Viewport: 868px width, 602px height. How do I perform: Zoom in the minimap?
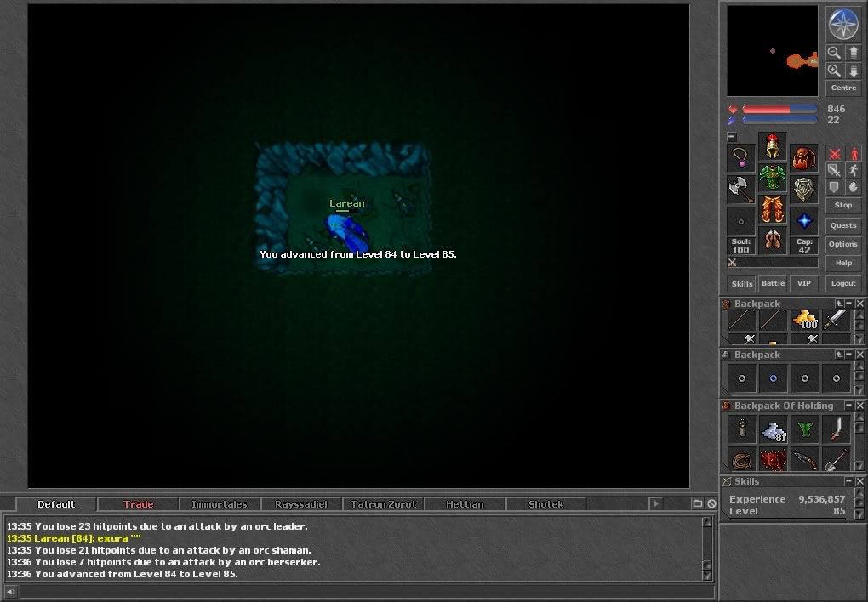[834, 71]
